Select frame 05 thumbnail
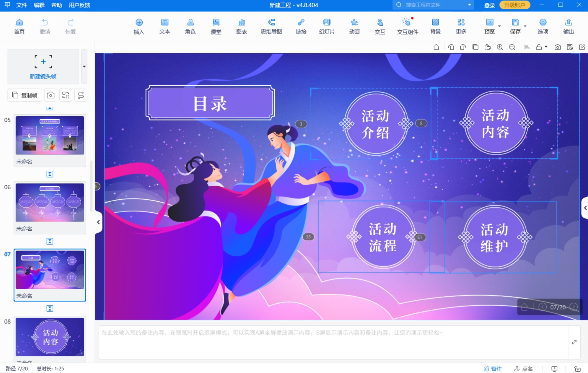Viewport: 588px width, 373px height. [x=50, y=135]
